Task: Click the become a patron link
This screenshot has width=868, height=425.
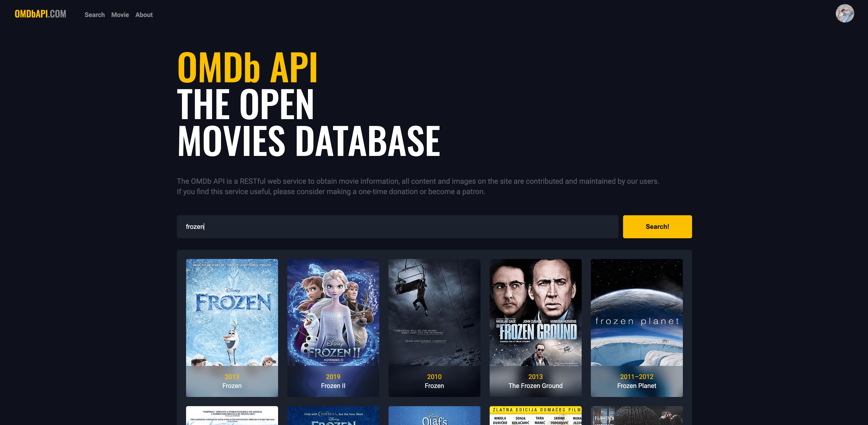Action: point(457,191)
